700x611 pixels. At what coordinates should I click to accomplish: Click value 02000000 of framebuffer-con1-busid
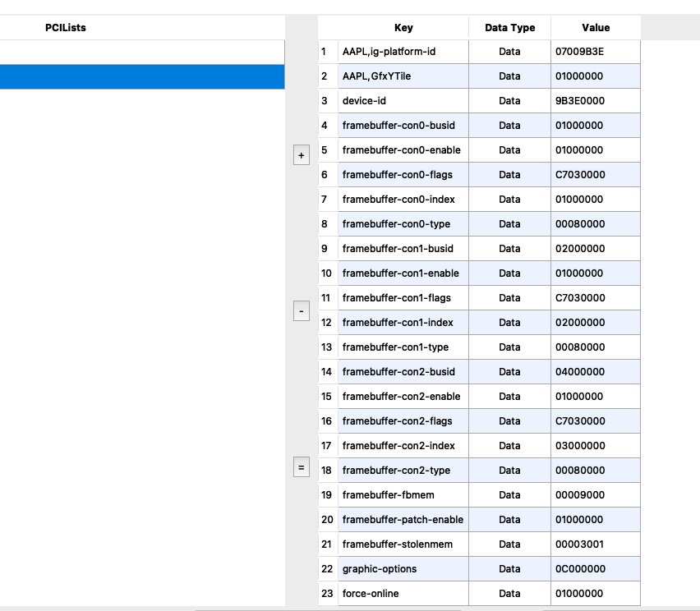pos(596,249)
